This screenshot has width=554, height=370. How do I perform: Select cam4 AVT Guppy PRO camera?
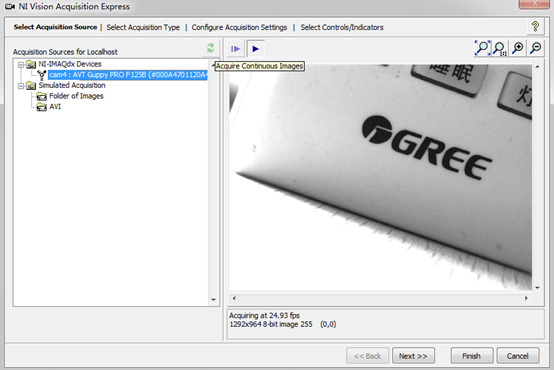pyautogui.click(x=128, y=75)
